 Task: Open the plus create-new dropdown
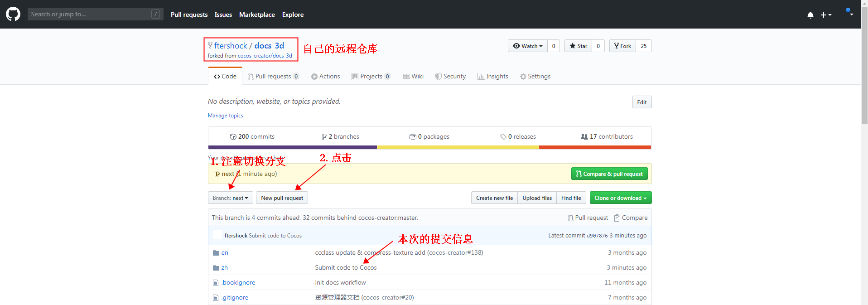826,15
